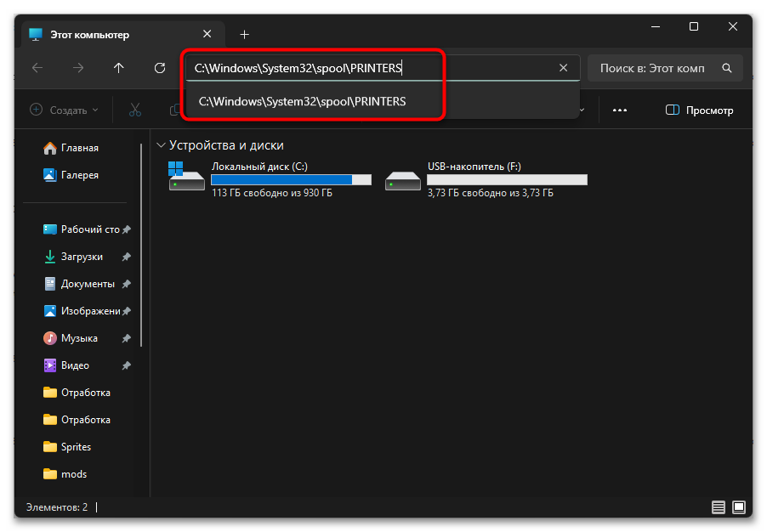Image resolution: width=767 pixels, height=532 pixels.
Task: Unpin Видео using its pin icon
Action: click(126, 365)
